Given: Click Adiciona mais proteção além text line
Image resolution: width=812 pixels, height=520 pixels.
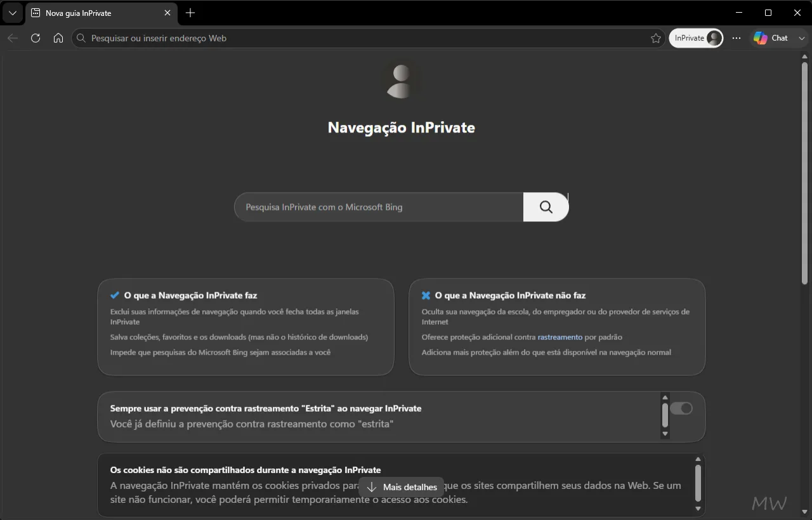Looking at the screenshot, I should point(546,352).
